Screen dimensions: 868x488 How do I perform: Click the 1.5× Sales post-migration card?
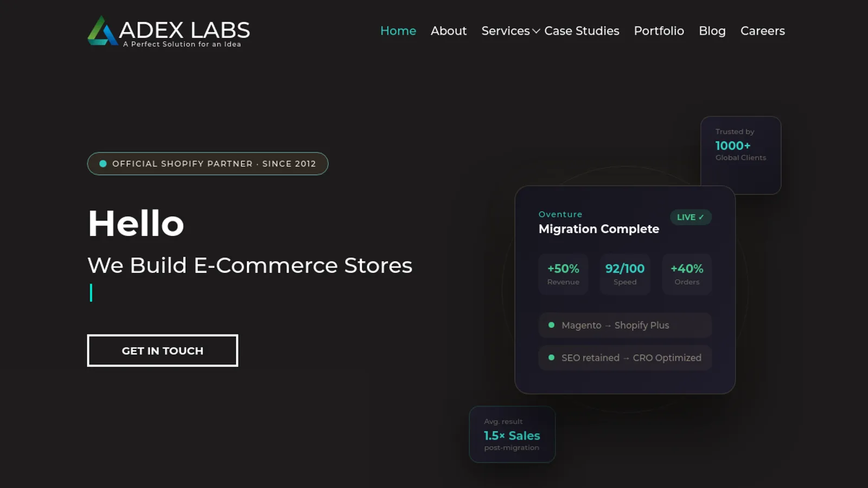512,434
